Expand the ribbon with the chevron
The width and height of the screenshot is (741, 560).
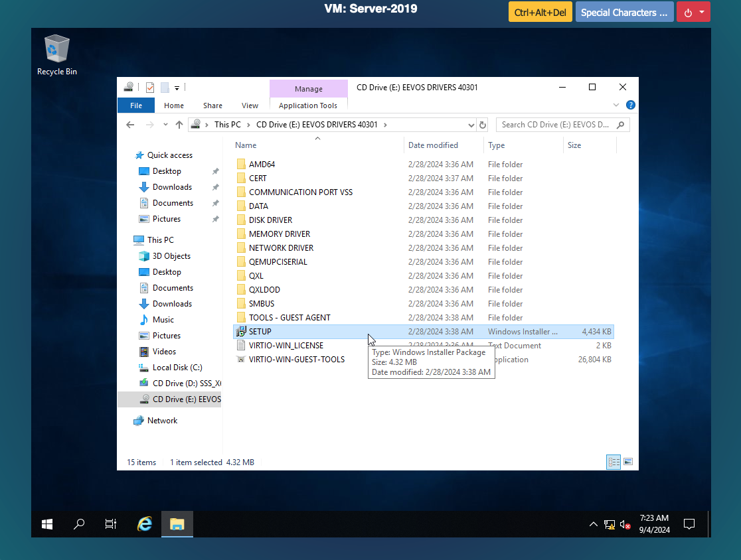click(x=616, y=105)
